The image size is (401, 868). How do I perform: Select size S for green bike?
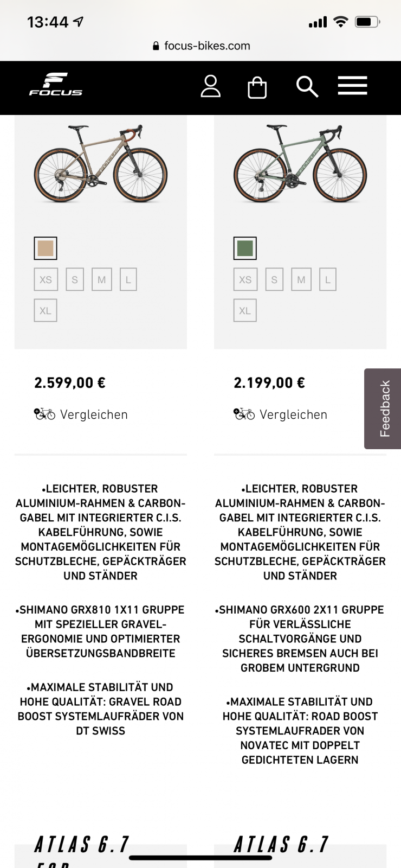point(274,280)
